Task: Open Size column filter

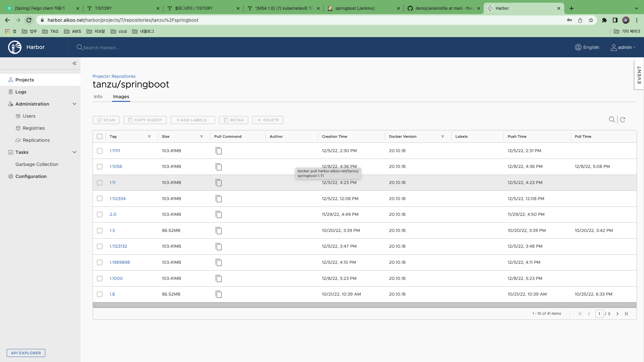Action: pyautogui.click(x=202, y=137)
